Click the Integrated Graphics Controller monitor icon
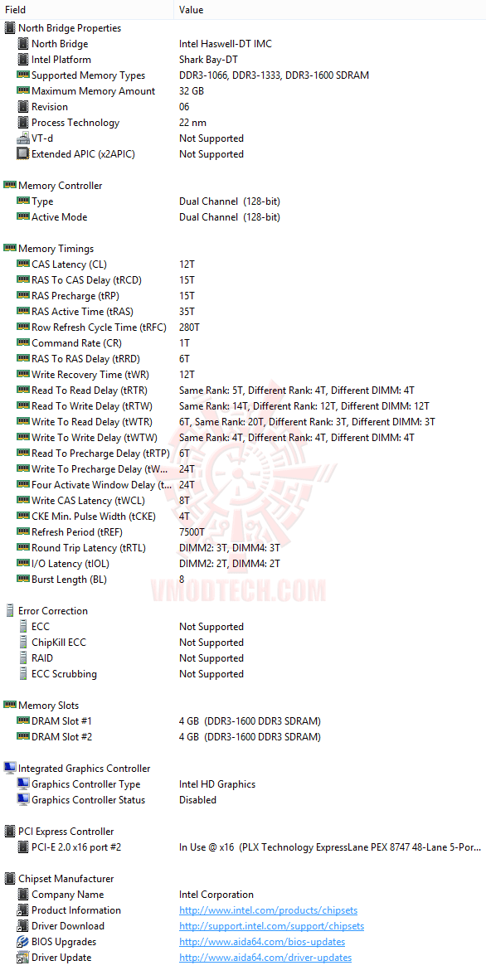This screenshot has width=486, height=980. pyautogui.click(x=10, y=768)
